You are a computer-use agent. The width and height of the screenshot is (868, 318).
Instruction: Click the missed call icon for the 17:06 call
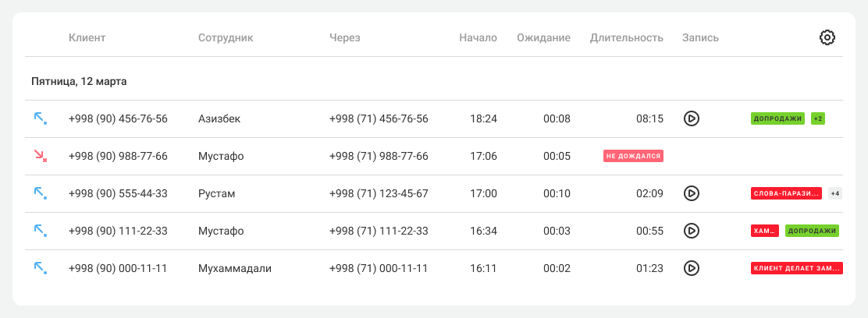[40, 156]
